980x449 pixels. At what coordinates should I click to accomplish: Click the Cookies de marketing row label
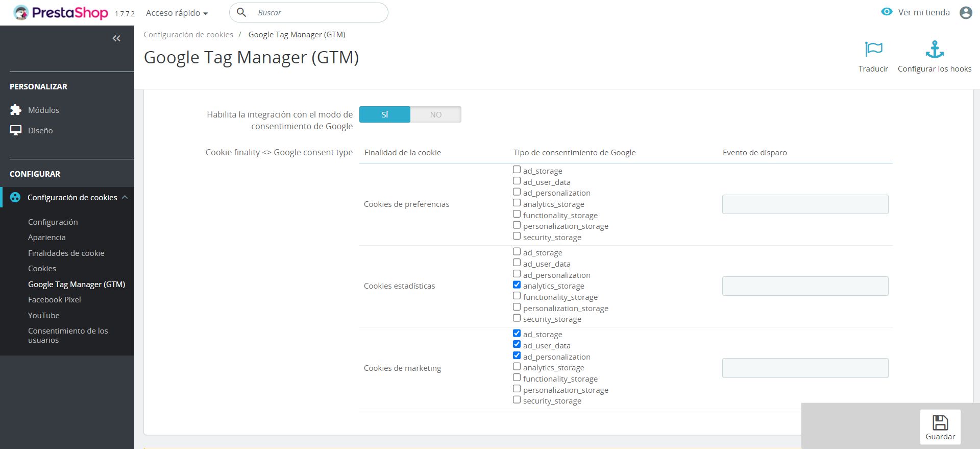tap(402, 368)
